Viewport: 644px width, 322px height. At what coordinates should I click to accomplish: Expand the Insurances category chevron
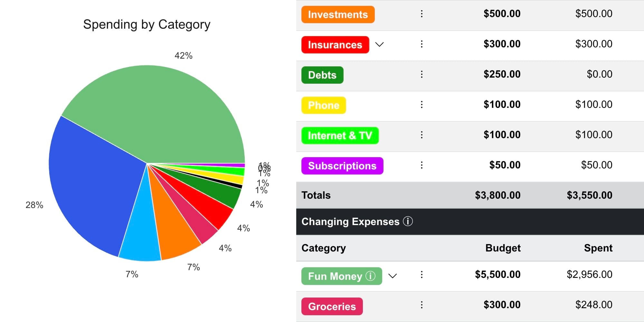(x=380, y=44)
